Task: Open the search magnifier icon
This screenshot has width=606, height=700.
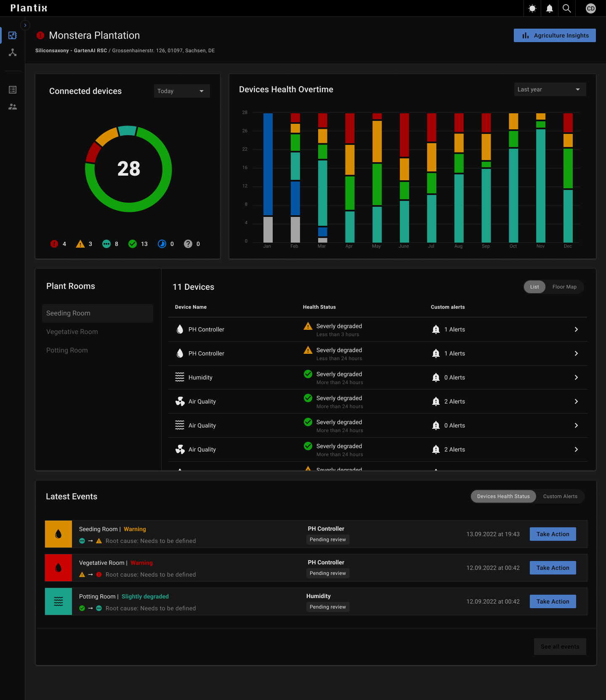Action: coord(567,8)
